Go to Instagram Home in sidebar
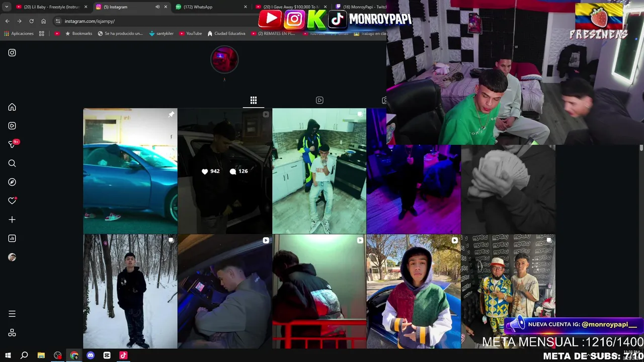This screenshot has width=644, height=362. click(x=12, y=107)
